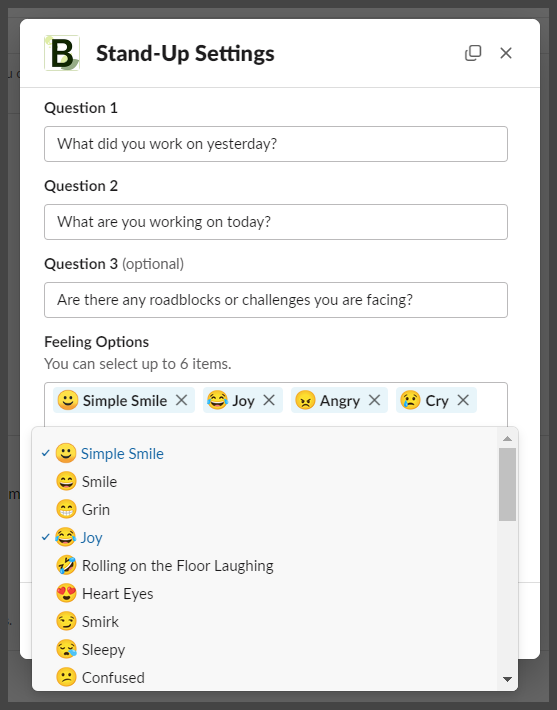Select the Sleepy emoji option
557x710 pixels.
(x=264, y=650)
